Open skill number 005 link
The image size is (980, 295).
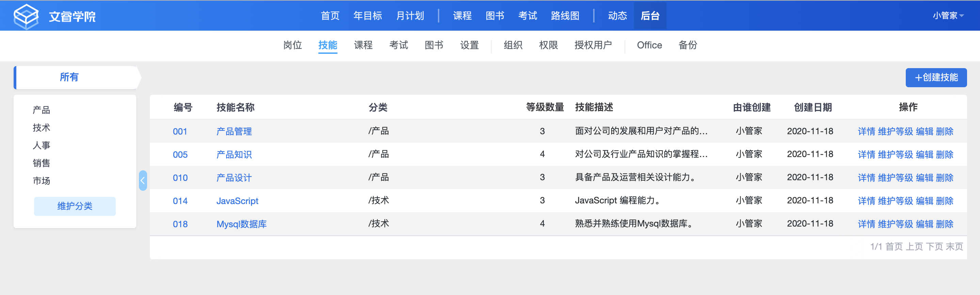180,155
